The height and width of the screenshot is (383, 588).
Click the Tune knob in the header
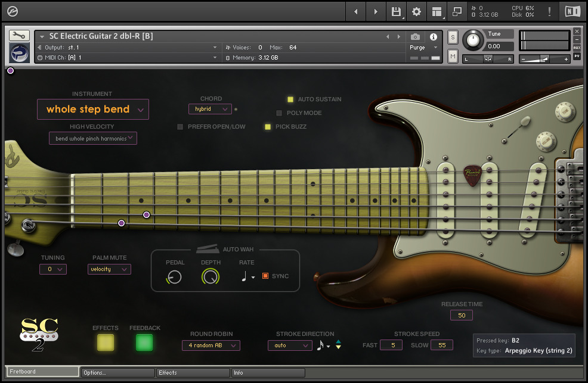473,40
